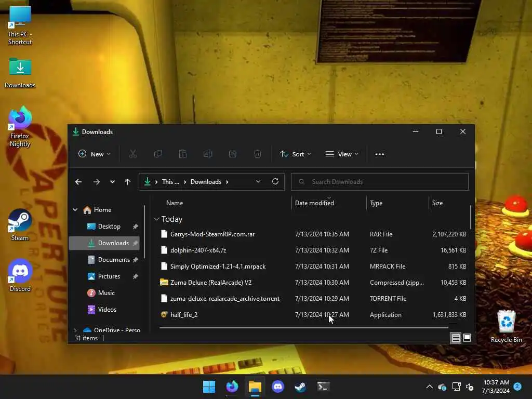Image resolution: width=532 pixels, height=399 pixels.
Task: Show hidden system tray icons
Action: click(x=430, y=387)
